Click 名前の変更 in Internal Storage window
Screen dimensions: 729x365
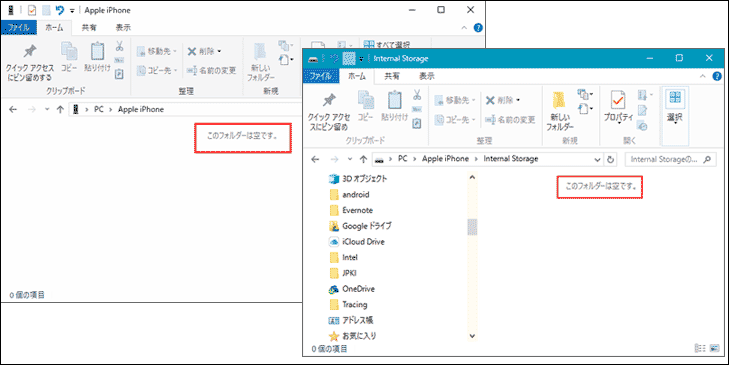(510, 120)
